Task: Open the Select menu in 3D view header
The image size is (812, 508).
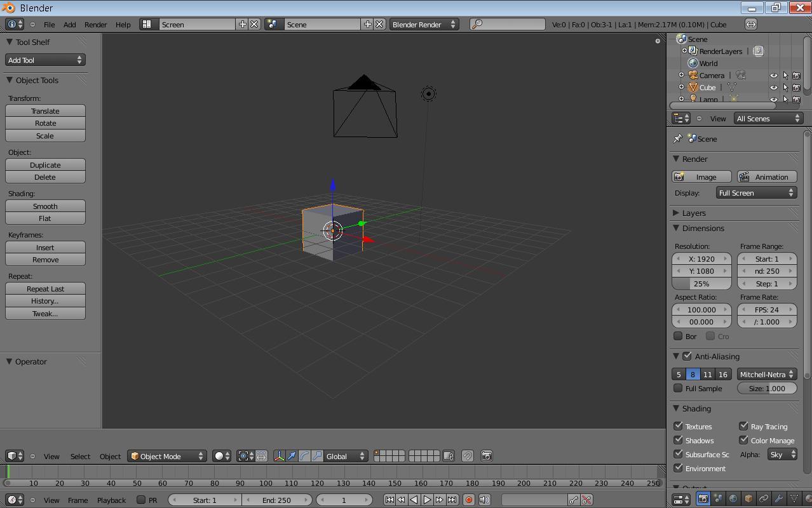Action: pyautogui.click(x=80, y=456)
